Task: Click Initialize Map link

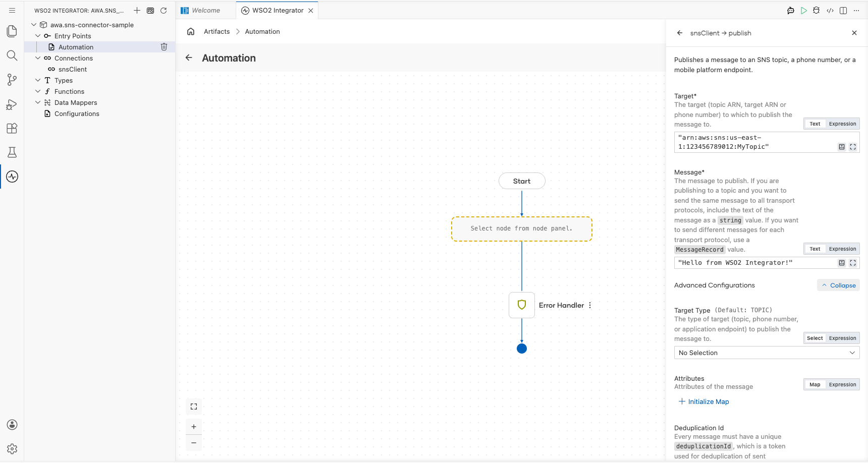Action: 704,401
